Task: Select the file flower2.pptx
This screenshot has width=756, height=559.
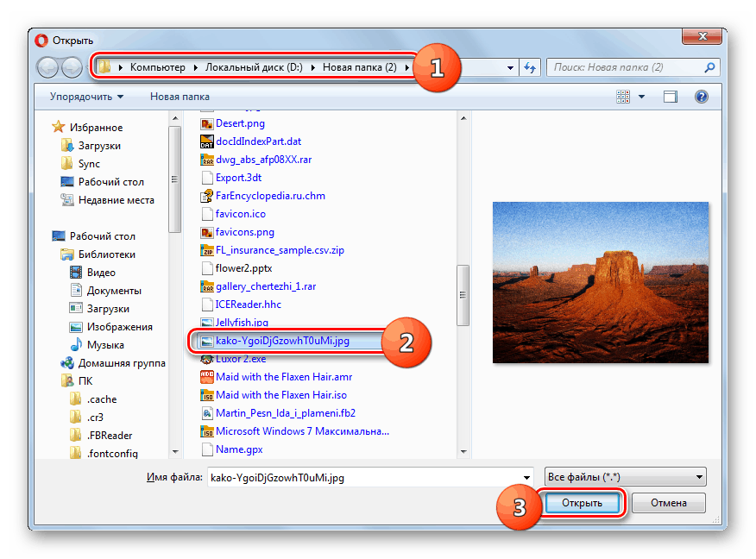Action: pos(243,268)
